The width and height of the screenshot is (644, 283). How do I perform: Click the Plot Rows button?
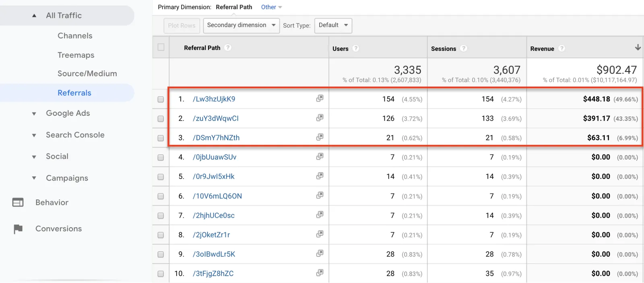point(182,25)
